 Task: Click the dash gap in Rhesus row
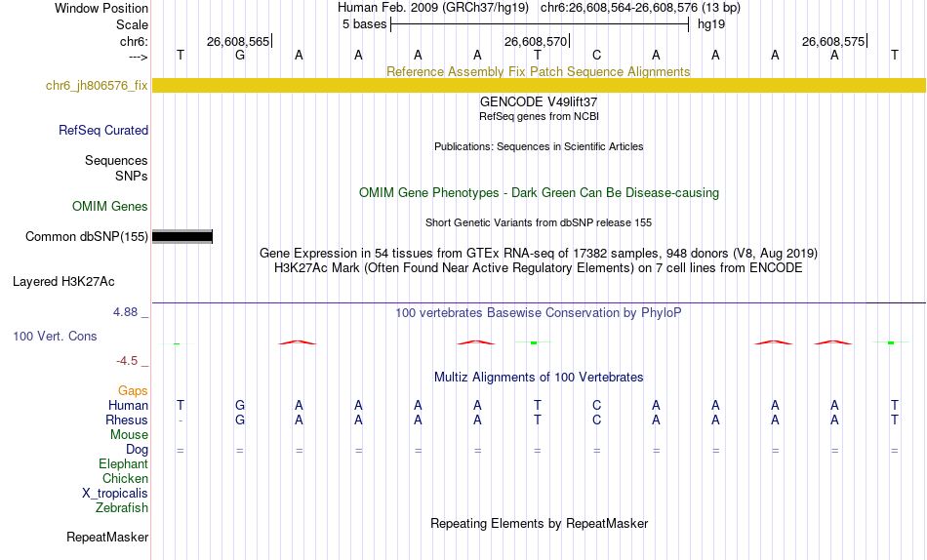coord(181,420)
